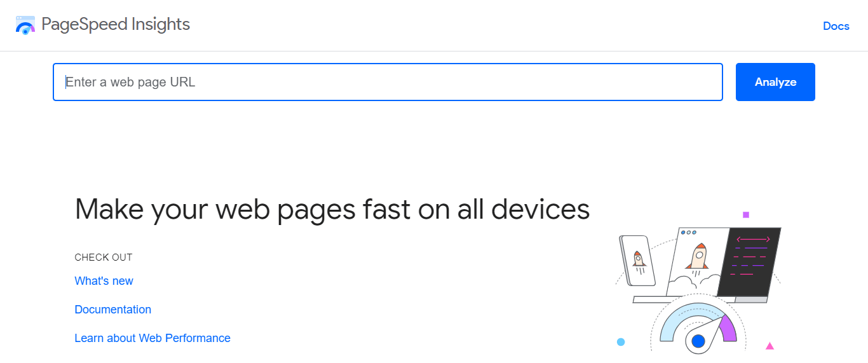The image size is (868, 363).
Task: Click the browser window dots in illustration
Action: [x=688, y=233]
